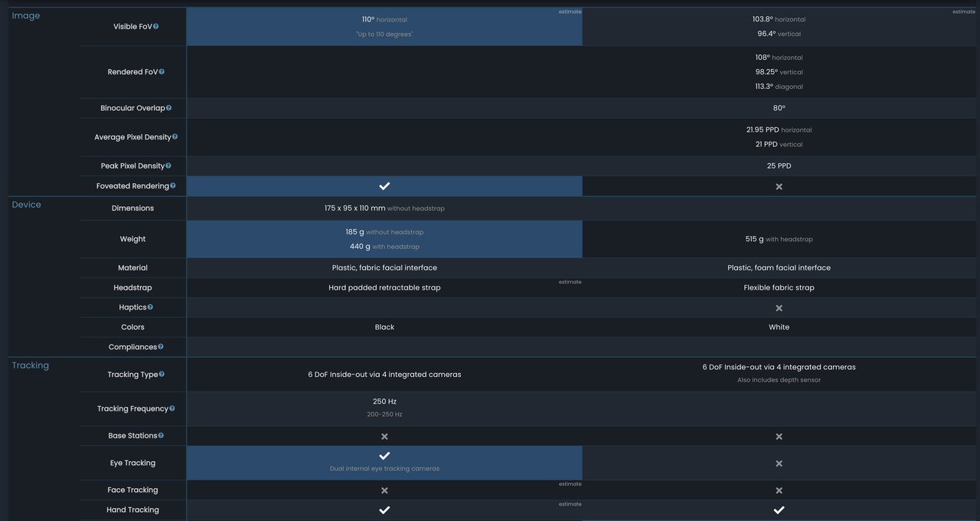The image size is (980, 521).
Task: Click the Colors row label
Action: point(132,327)
